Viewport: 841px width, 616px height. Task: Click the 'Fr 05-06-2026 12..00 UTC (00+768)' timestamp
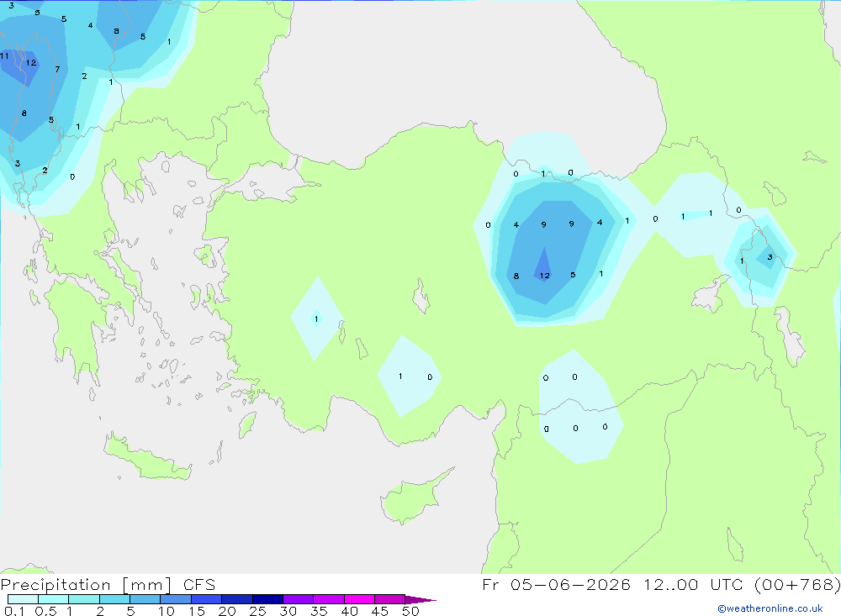click(x=661, y=584)
